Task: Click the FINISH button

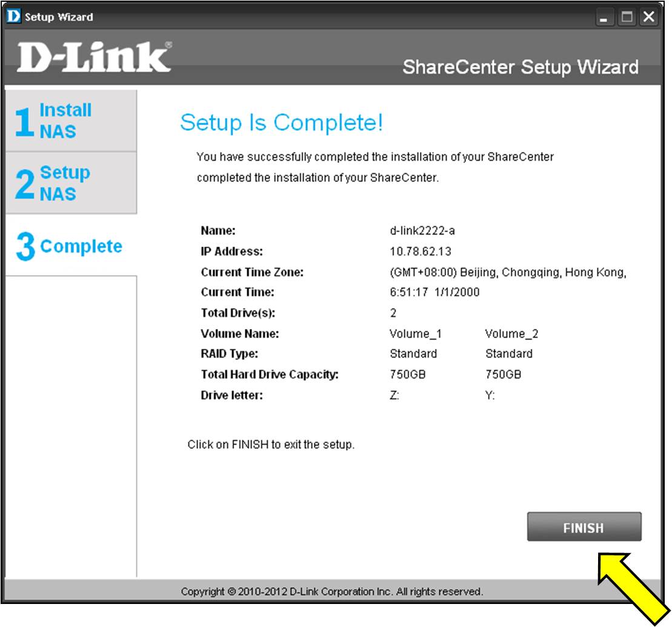Action: [584, 526]
